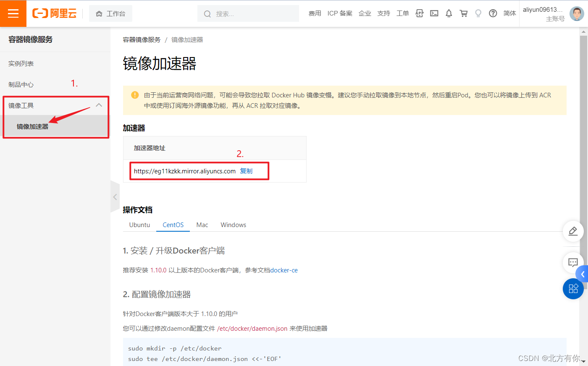Select the accelerator URL text
This screenshot has width=588, height=366.
185,171
